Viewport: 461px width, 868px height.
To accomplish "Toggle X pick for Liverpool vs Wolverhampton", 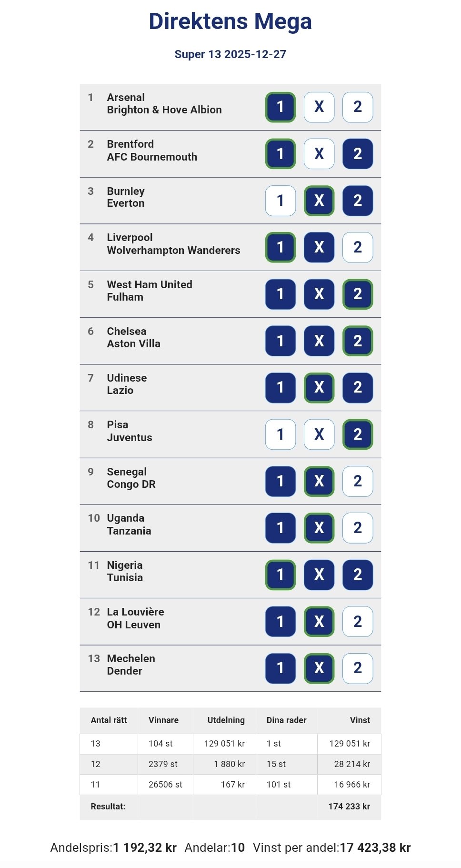I will [319, 247].
